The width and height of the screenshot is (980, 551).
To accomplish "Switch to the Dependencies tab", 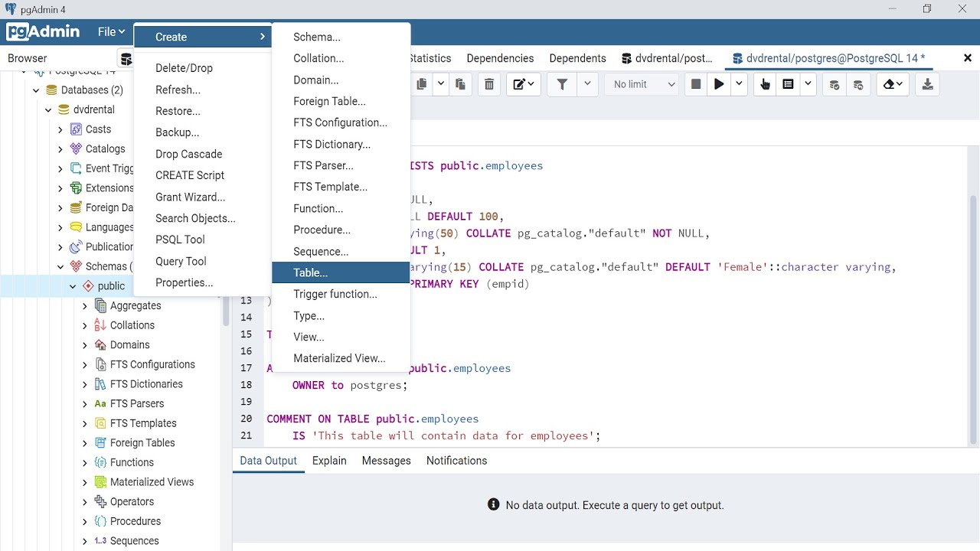I will 500,58.
